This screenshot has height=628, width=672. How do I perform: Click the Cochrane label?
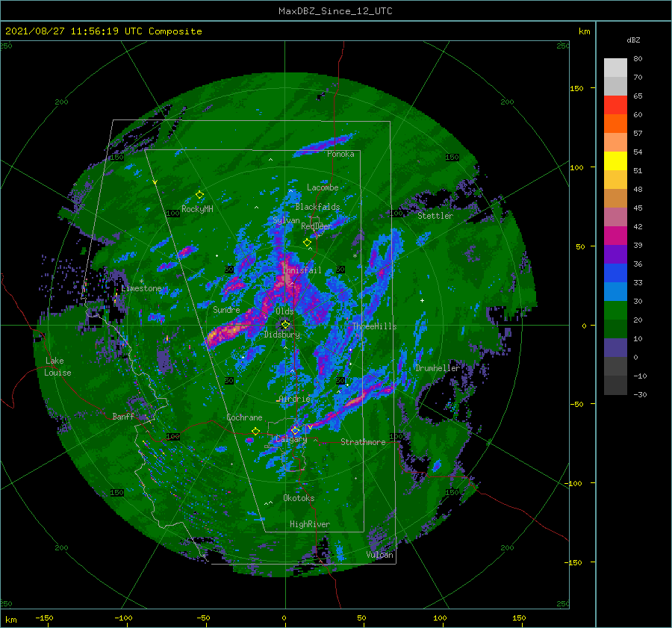244,417
